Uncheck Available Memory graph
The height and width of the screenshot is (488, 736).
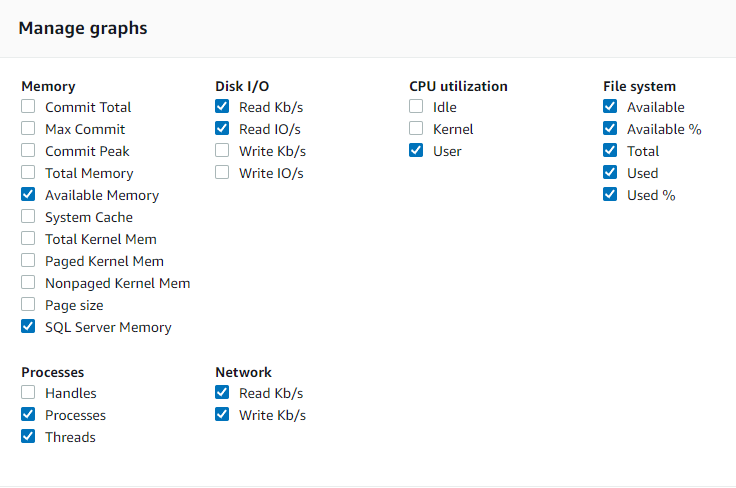[29, 195]
